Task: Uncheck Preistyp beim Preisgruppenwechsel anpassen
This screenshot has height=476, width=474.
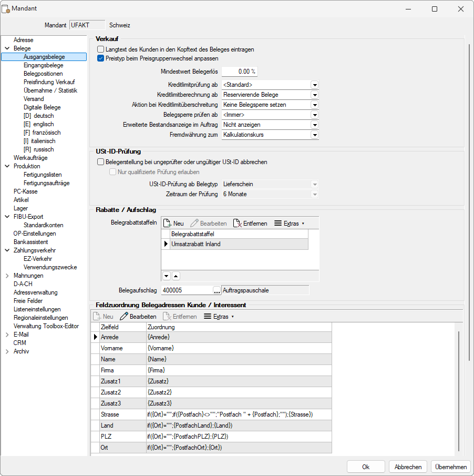Action: [x=101, y=58]
